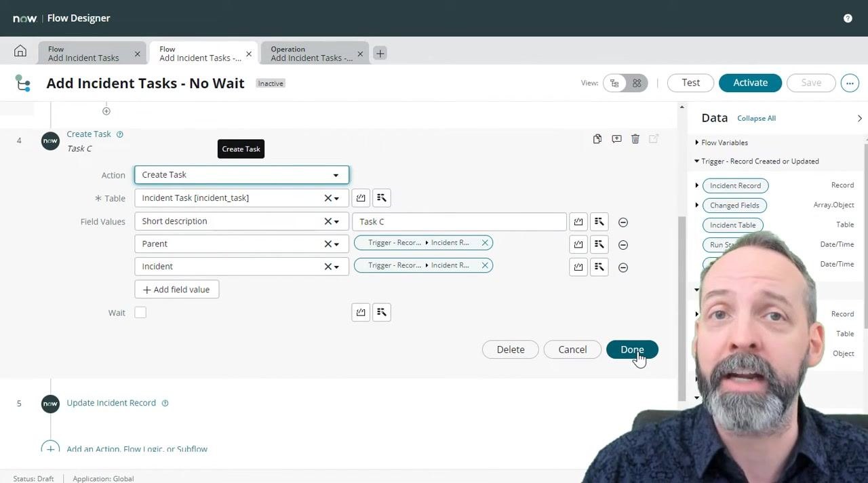Toggle the flow View switch
The image size is (868, 483).
click(x=625, y=83)
